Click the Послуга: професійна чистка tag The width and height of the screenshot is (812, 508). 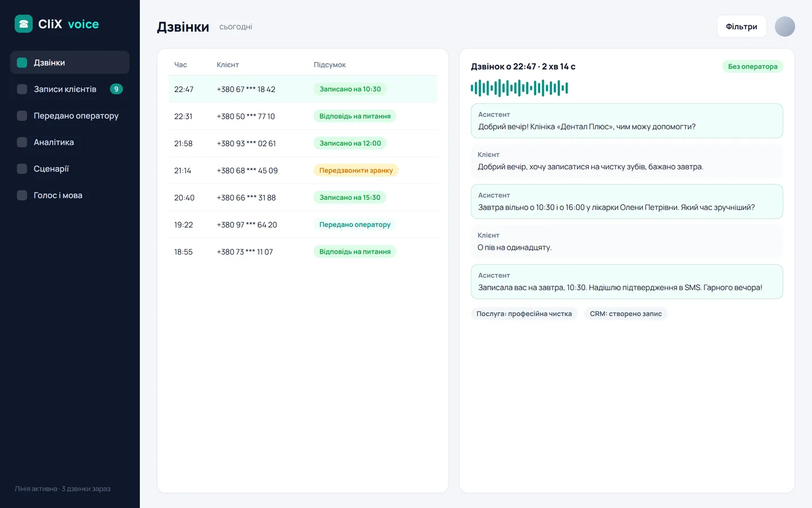pyautogui.click(x=524, y=314)
